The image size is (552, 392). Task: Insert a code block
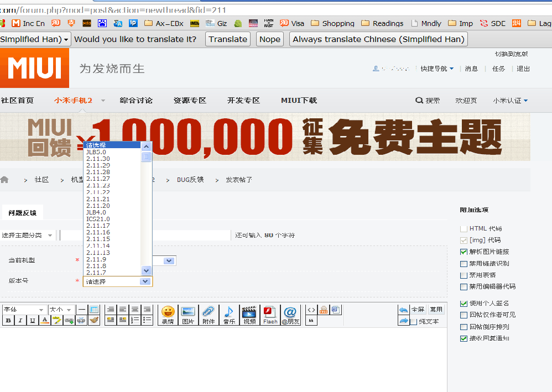click(x=311, y=310)
